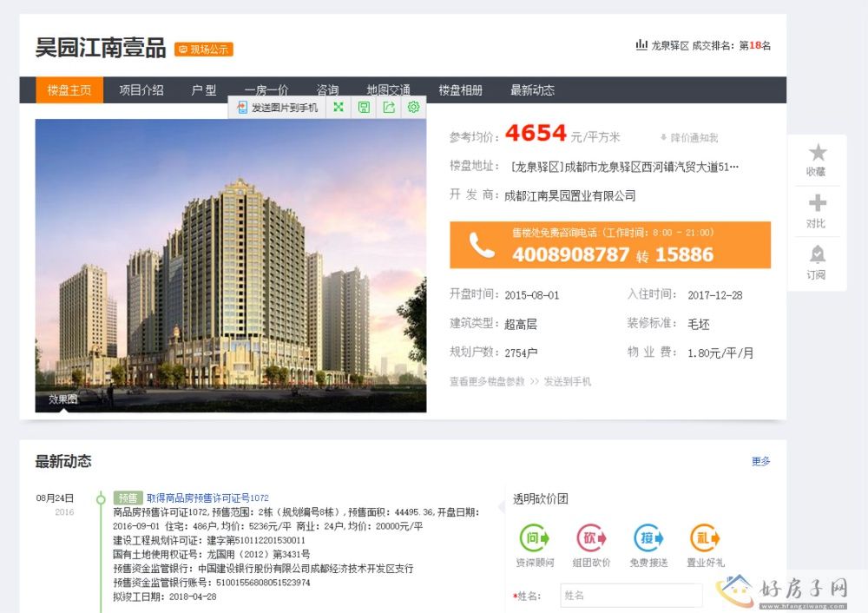Click the 收藏 star icon
The height and width of the screenshot is (613, 868).
pos(817,153)
